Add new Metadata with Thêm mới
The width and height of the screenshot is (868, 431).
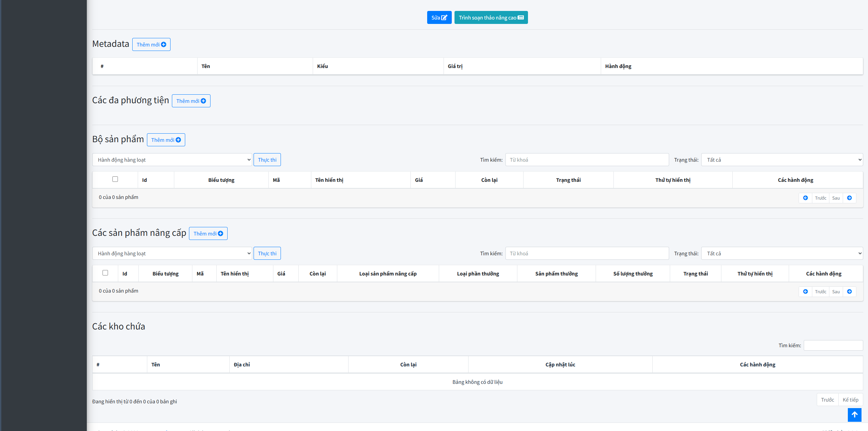click(x=151, y=44)
